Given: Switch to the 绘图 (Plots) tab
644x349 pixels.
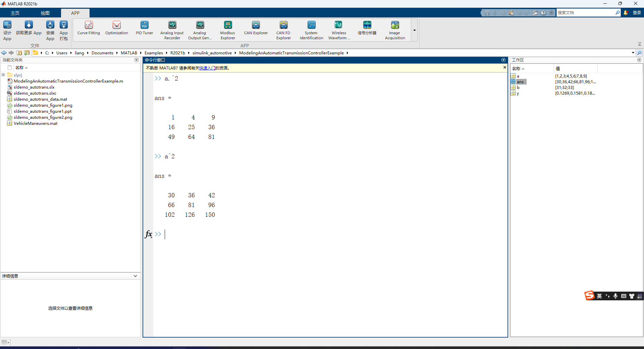Looking at the screenshot, I should (x=45, y=13).
